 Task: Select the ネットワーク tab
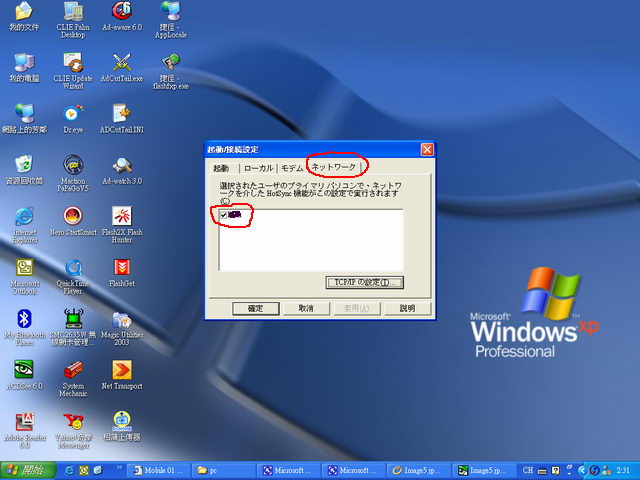[334, 167]
